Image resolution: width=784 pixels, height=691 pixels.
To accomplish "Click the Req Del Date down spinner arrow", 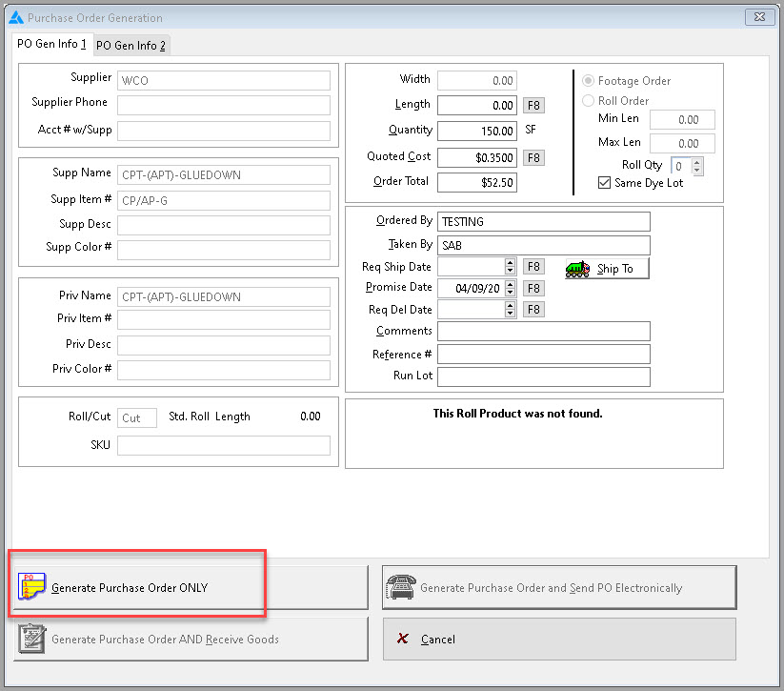I will click(510, 314).
